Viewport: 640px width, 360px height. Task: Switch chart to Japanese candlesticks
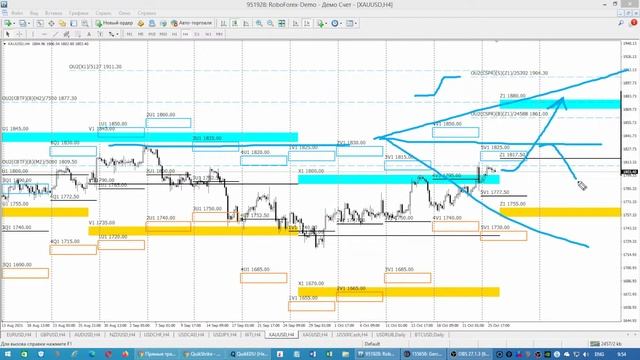(235, 24)
